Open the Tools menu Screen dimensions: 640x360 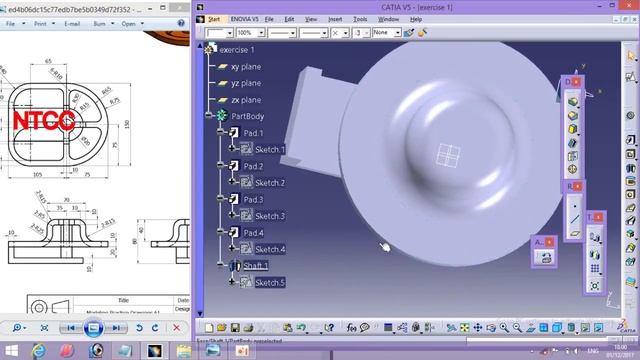tap(360, 19)
